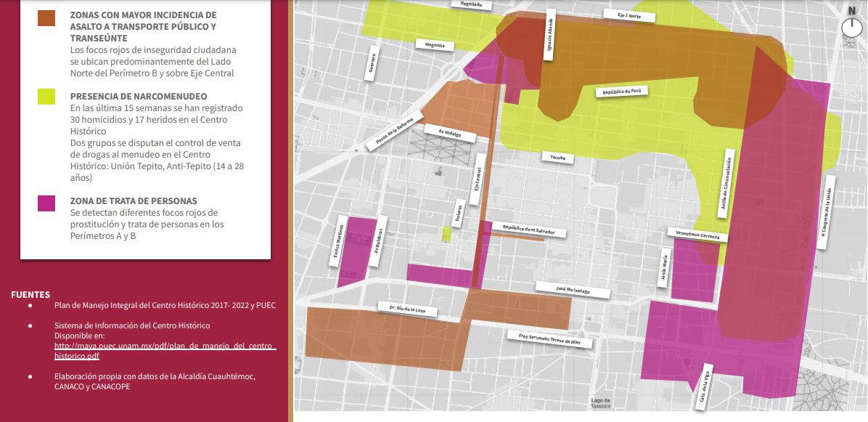This screenshot has width=868, height=422.
Task: Click the ZONA DE TRATA DE PERSONAS heading
Action: [x=134, y=201]
